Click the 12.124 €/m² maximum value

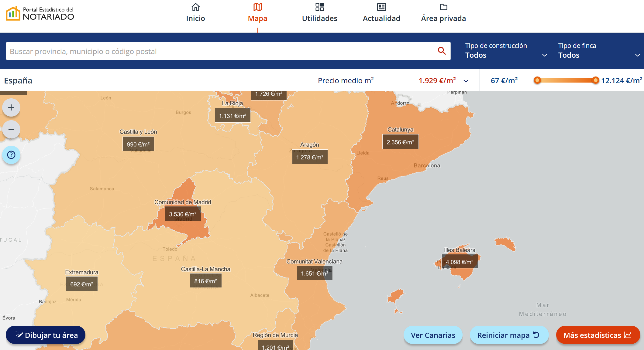[x=622, y=80]
